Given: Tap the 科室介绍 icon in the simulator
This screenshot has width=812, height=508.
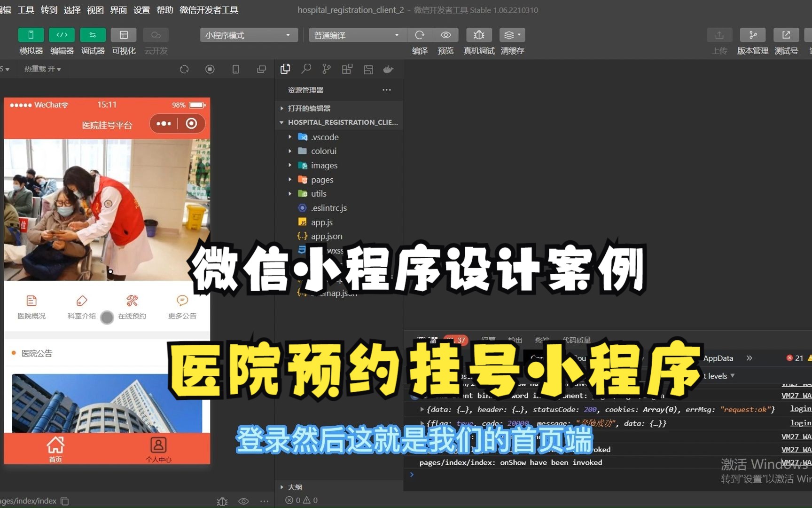Looking at the screenshot, I should click(82, 308).
